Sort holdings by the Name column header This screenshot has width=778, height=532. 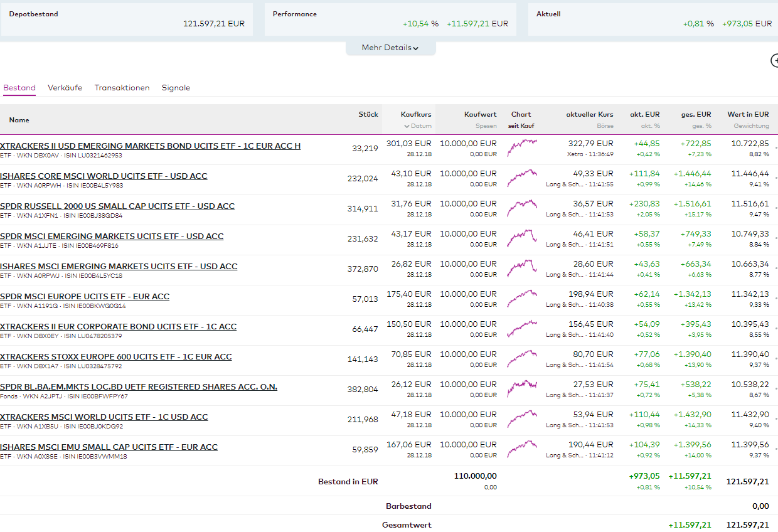coord(19,120)
